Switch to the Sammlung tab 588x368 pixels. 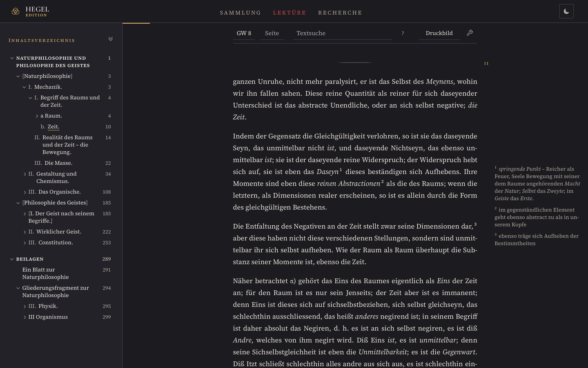(241, 13)
